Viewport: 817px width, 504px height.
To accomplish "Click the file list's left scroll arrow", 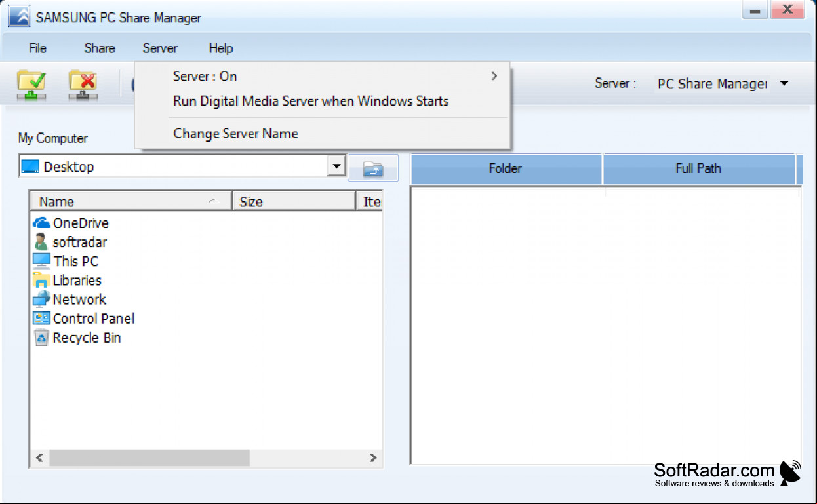I will (x=39, y=457).
